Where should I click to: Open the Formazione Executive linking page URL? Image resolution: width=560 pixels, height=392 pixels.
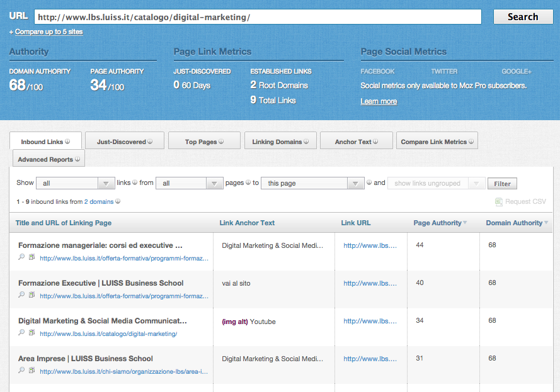pyautogui.click(x=124, y=296)
